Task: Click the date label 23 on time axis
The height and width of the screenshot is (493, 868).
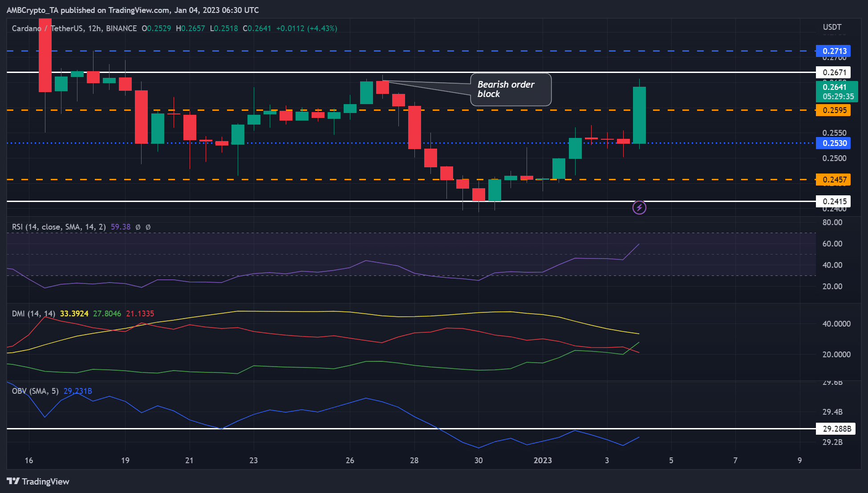Action: tap(254, 461)
